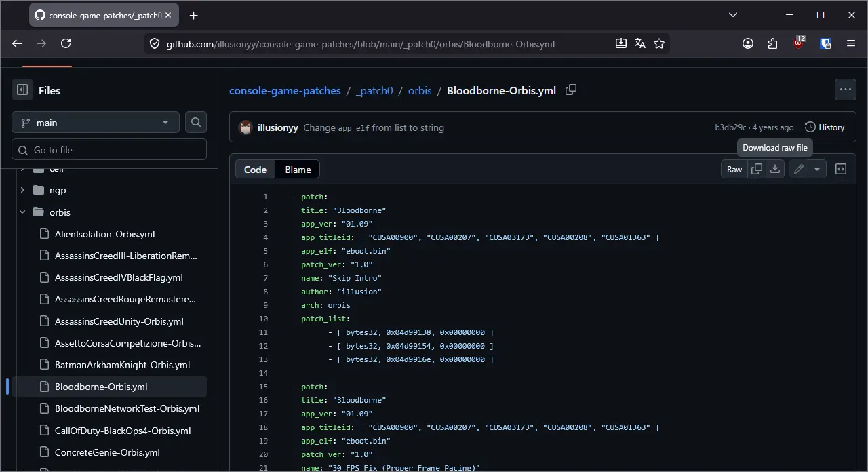
Task: Open uBlock extension with badge 12
Action: 799,43
